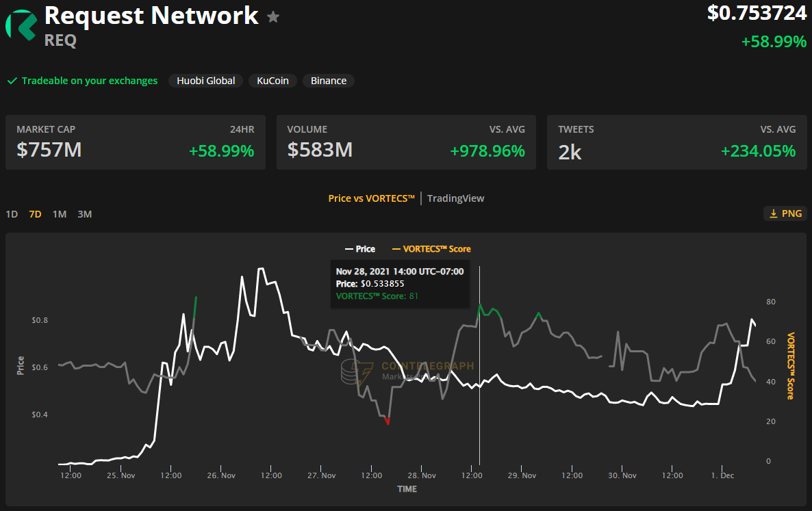Click the Request Network title
812x511 pixels.
(x=151, y=16)
